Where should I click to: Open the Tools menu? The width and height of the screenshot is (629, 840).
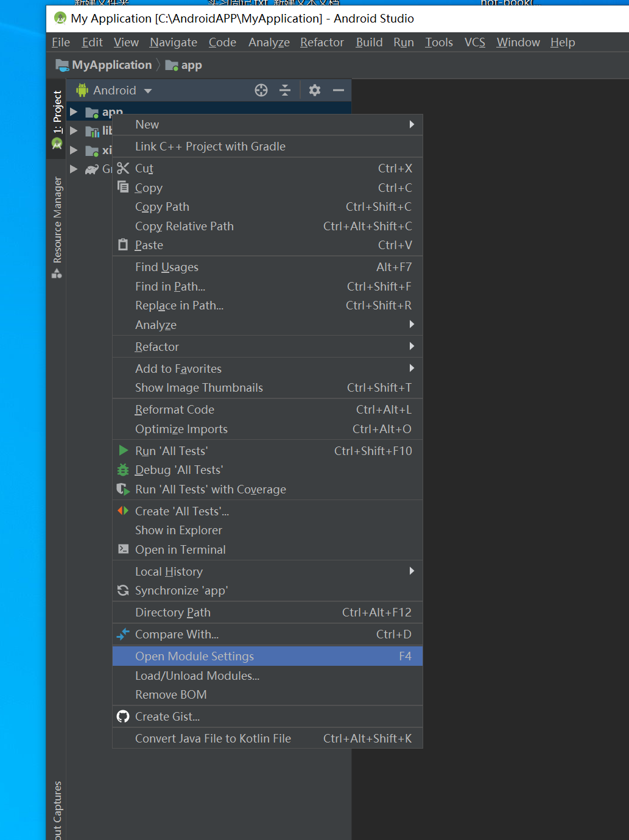pos(439,42)
